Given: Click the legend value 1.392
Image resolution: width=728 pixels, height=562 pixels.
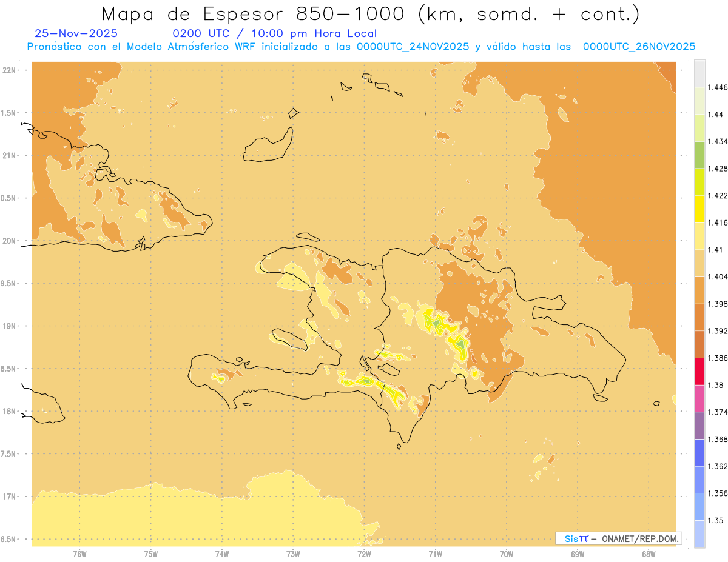Looking at the screenshot, I should point(718,331).
